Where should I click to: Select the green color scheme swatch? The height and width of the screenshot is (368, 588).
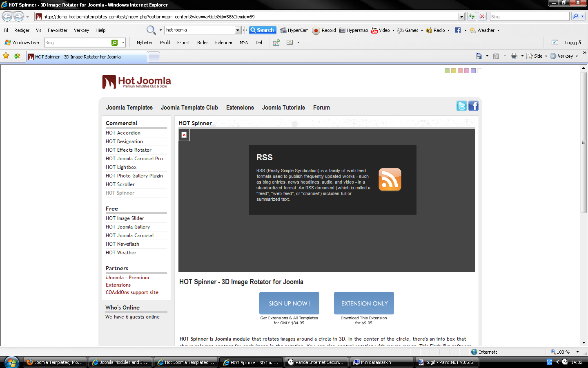click(447, 71)
